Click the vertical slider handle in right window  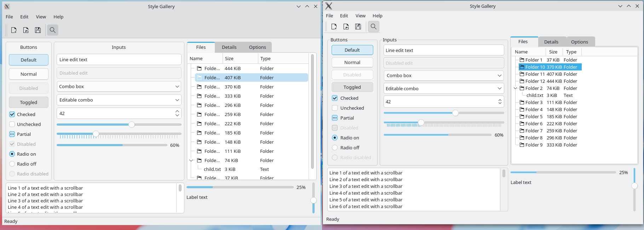[x=634, y=186]
